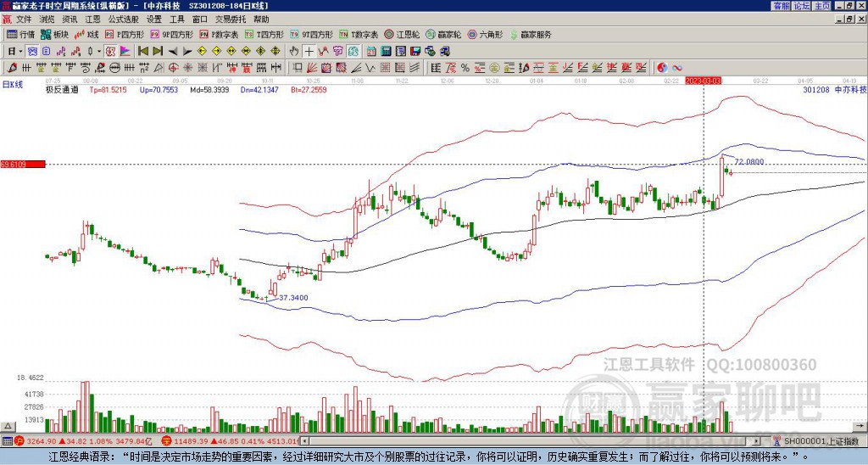Open the 公式选股 menu

[x=123, y=20]
